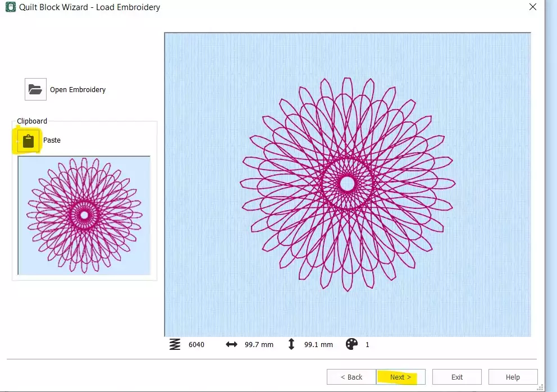Click the 99.7 mm width value

tap(259, 344)
